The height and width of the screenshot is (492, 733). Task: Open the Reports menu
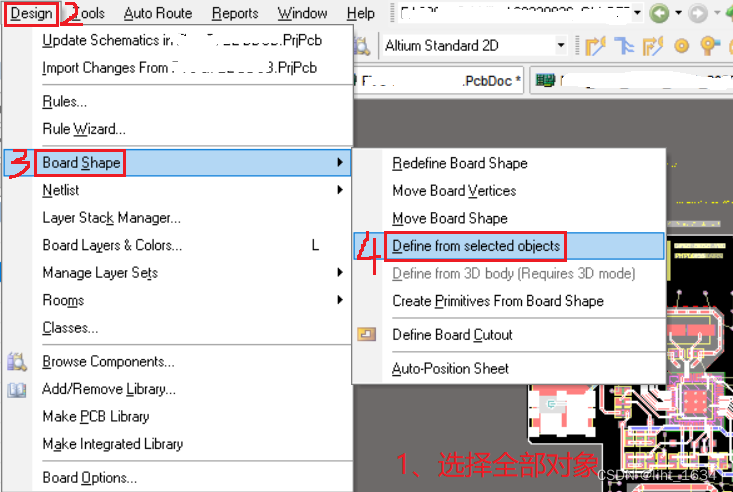[235, 13]
